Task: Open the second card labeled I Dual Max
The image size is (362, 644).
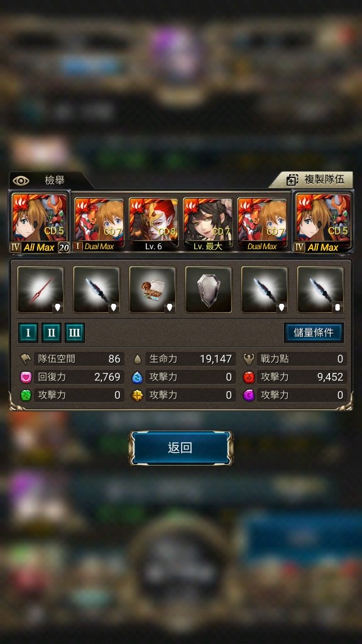Action: 99,225
